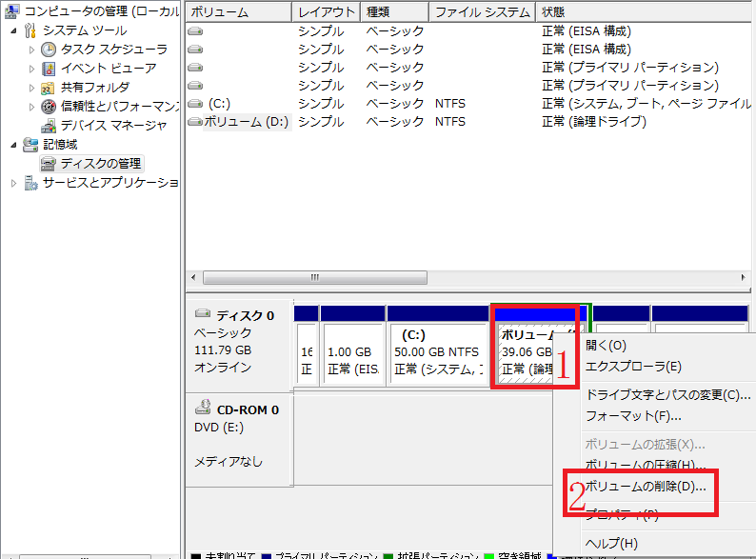The width and height of the screenshot is (756, 559).
Task: Click the drive icon beside (C:) volume row
Action: pyautogui.click(x=195, y=104)
